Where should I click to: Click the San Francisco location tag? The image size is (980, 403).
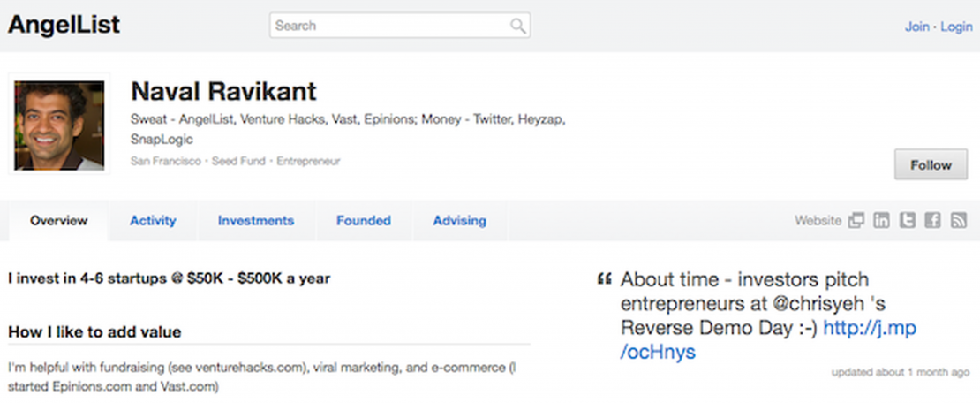166,162
